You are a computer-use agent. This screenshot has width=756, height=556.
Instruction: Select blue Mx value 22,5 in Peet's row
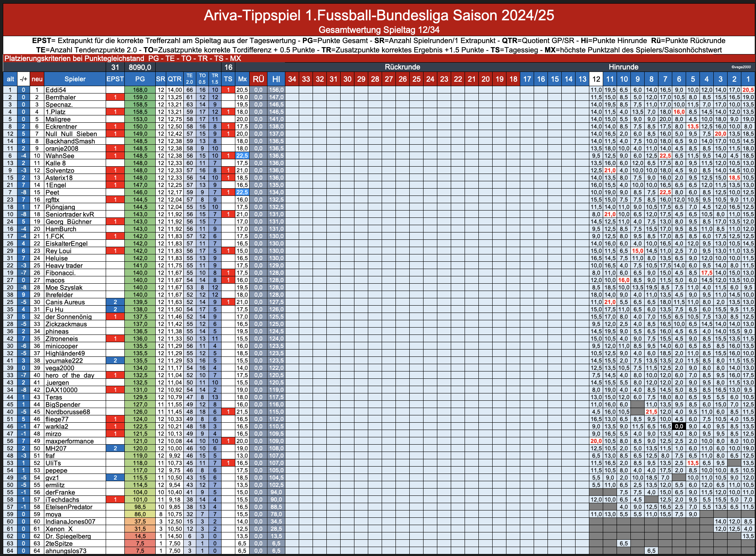pyautogui.click(x=242, y=192)
